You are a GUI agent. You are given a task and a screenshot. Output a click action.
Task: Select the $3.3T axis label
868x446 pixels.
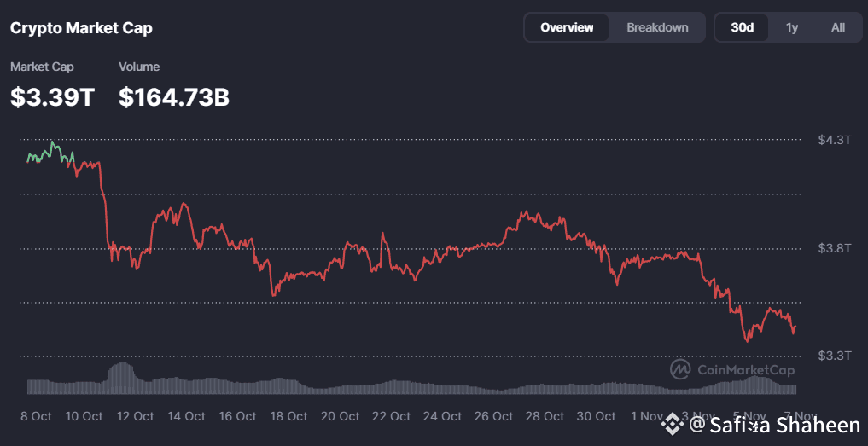834,356
